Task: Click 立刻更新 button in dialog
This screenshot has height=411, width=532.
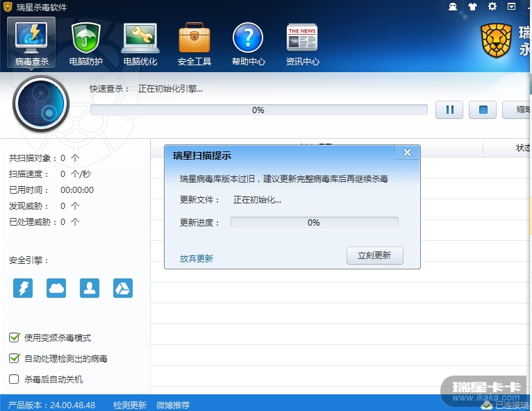Action: [375, 255]
